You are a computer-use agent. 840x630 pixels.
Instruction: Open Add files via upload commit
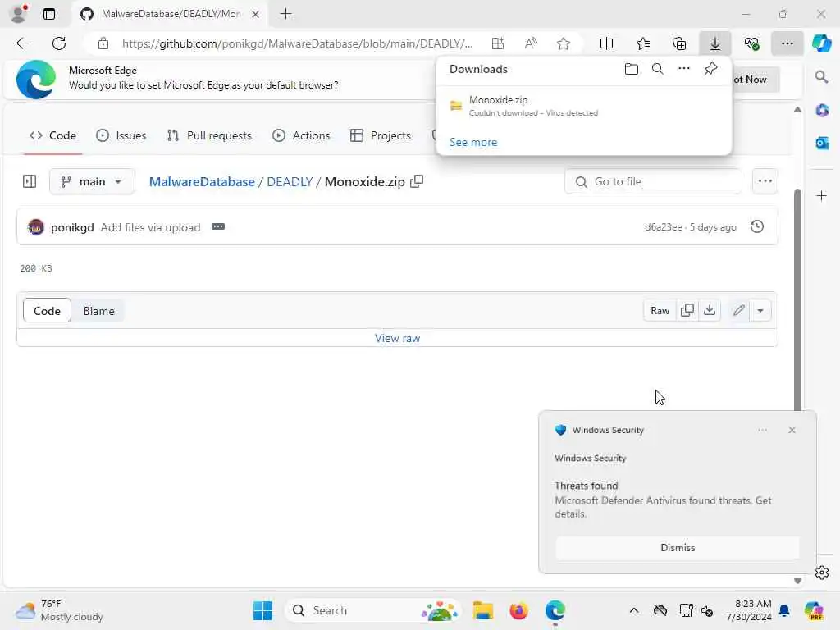(151, 227)
